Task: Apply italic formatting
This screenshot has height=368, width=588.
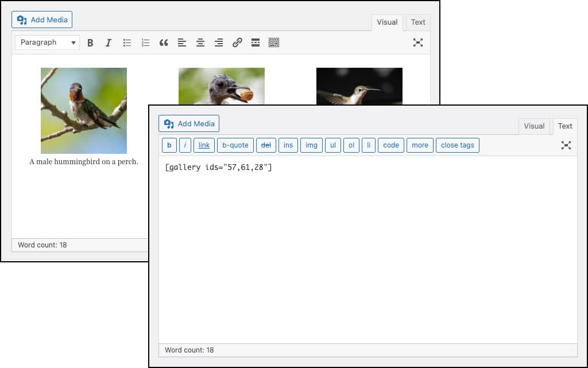Action: (109, 42)
